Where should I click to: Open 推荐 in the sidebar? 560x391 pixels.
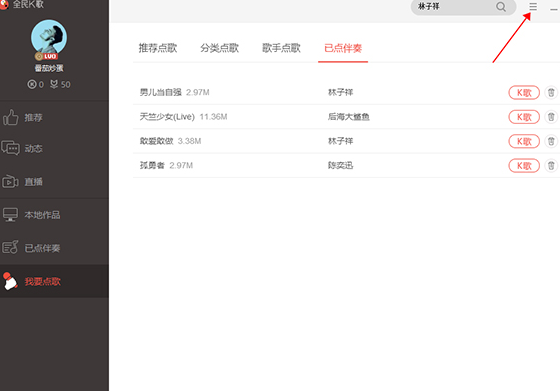[54, 117]
